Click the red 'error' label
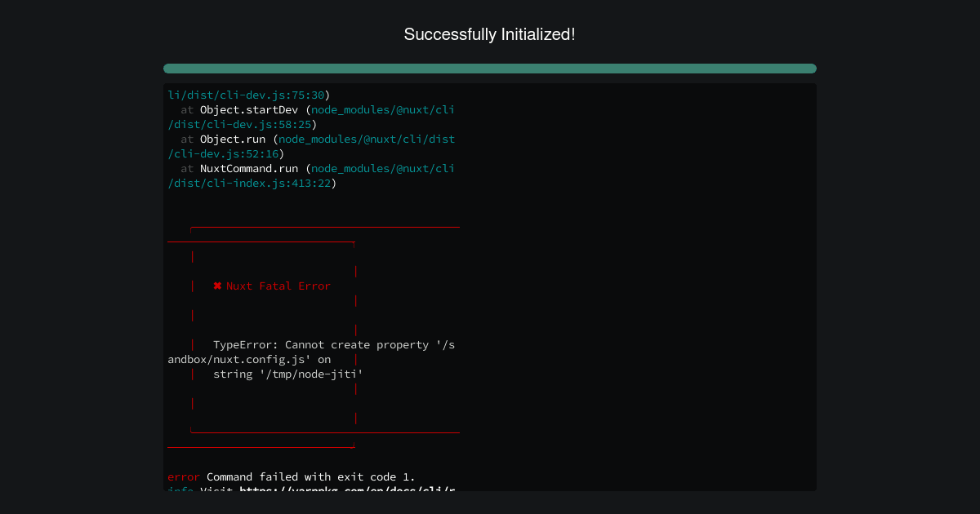The image size is (980, 514). coord(184,477)
